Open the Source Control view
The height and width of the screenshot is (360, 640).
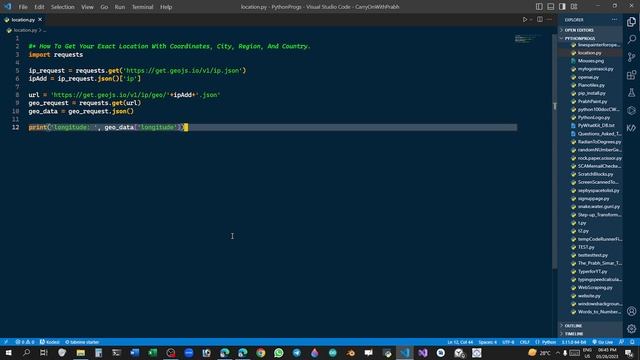(x=631, y=57)
